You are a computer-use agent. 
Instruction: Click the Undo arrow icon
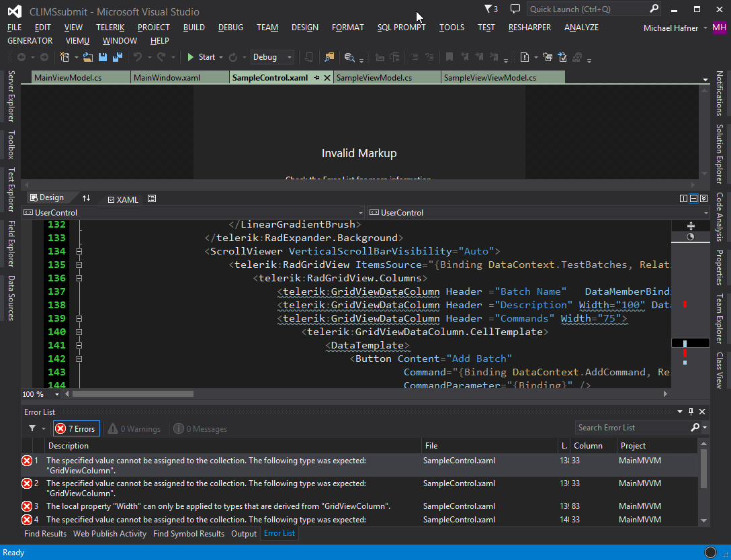[138, 57]
